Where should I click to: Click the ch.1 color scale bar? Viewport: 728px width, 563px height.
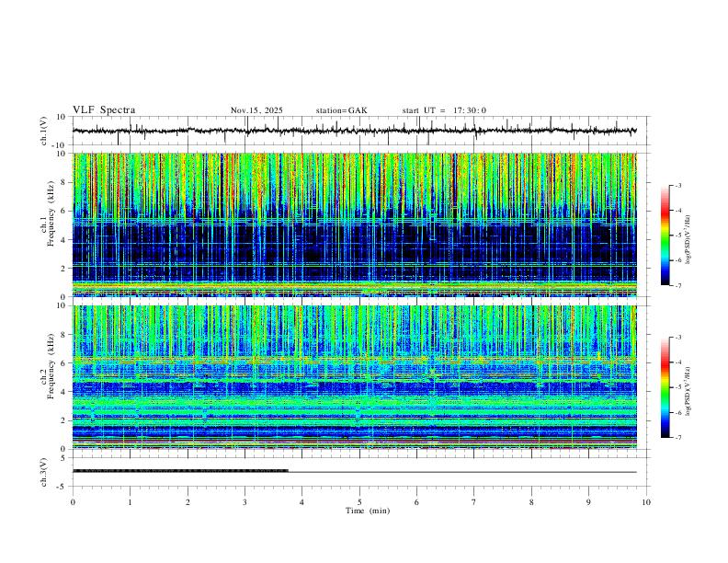pyautogui.click(x=665, y=236)
